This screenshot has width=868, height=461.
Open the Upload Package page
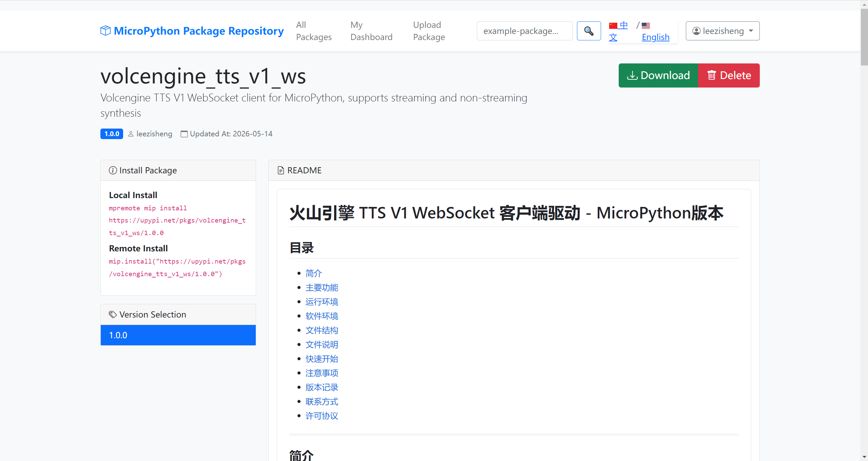coord(429,31)
